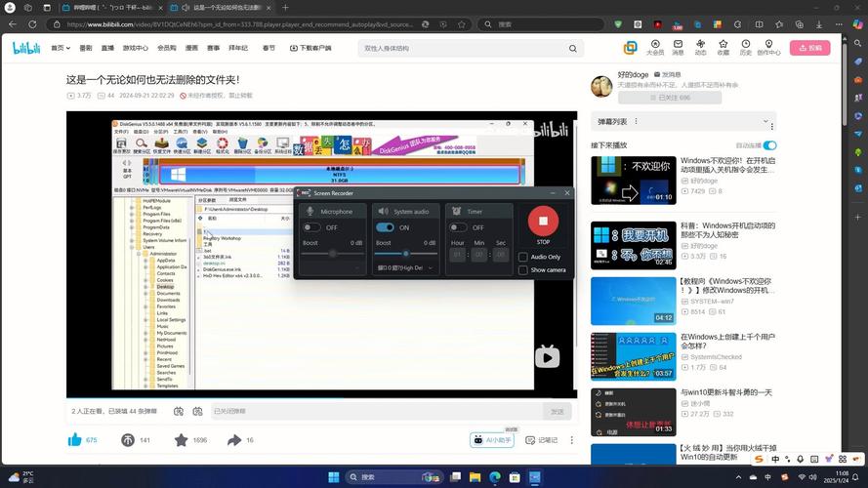
Task: Click browser back arrow
Action: (12, 24)
